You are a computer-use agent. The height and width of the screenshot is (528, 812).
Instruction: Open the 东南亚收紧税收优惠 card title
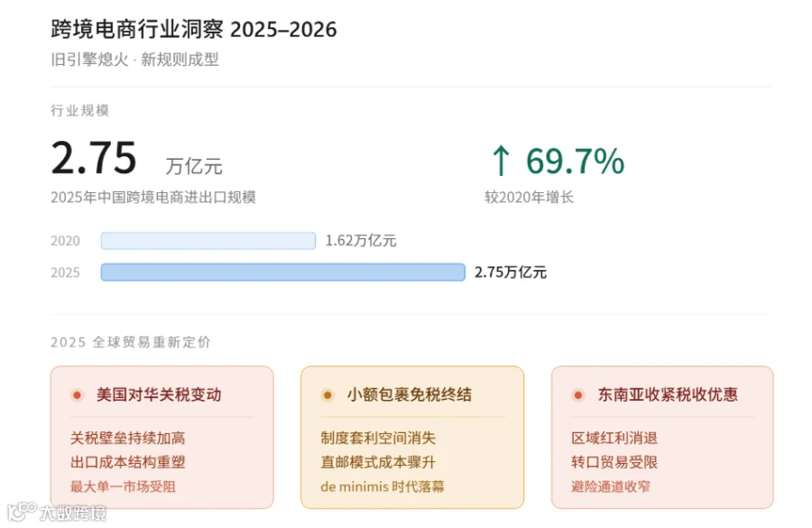pos(668,394)
